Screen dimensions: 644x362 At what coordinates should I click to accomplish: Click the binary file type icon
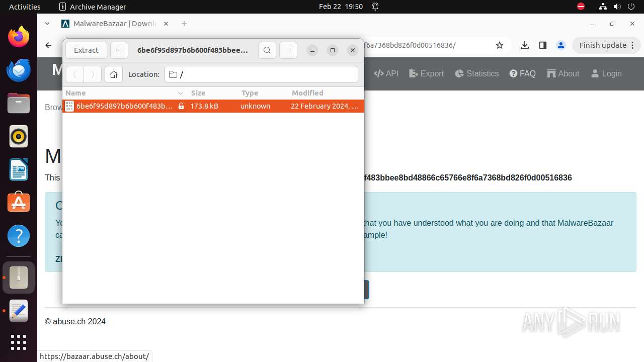69,106
